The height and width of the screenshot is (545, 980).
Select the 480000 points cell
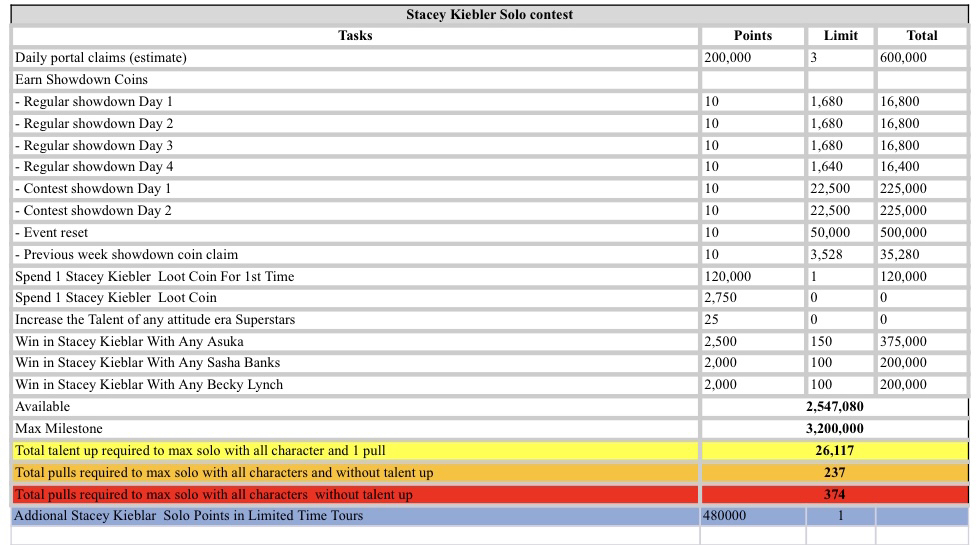coord(752,516)
